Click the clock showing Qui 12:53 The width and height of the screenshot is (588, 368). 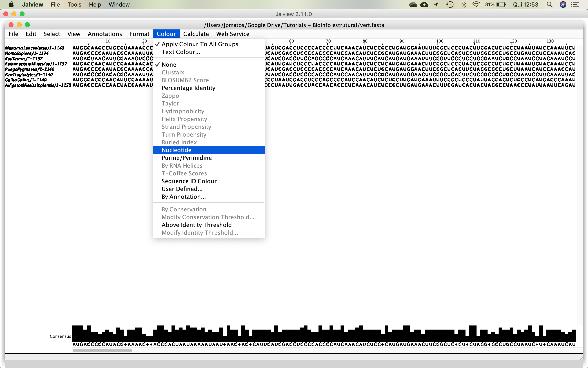(526, 4)
